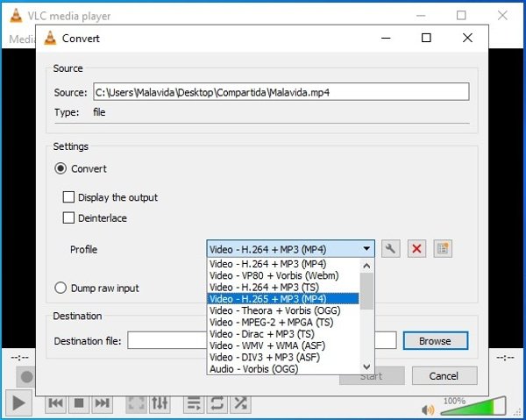Mute audio via speaker icon

click(428, 409)
